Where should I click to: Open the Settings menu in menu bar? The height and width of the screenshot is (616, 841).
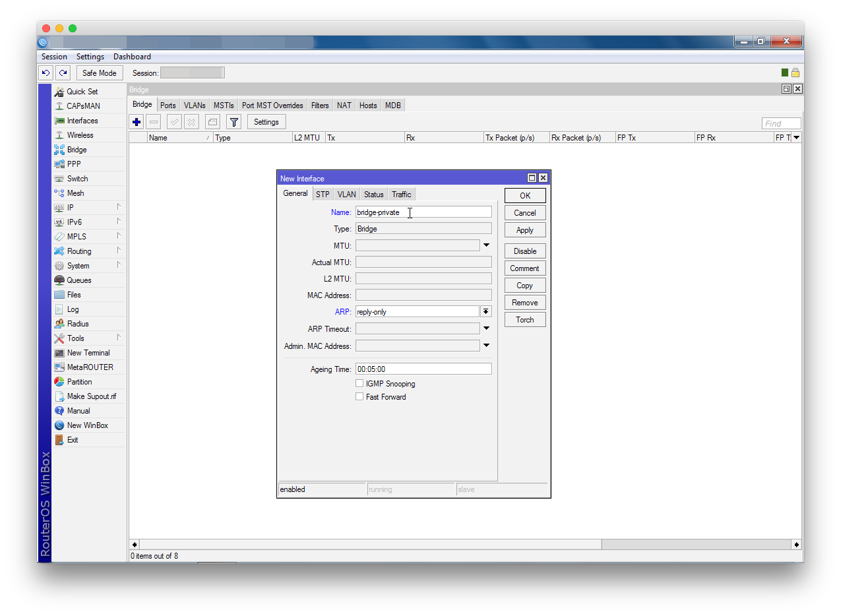point(90,57)
